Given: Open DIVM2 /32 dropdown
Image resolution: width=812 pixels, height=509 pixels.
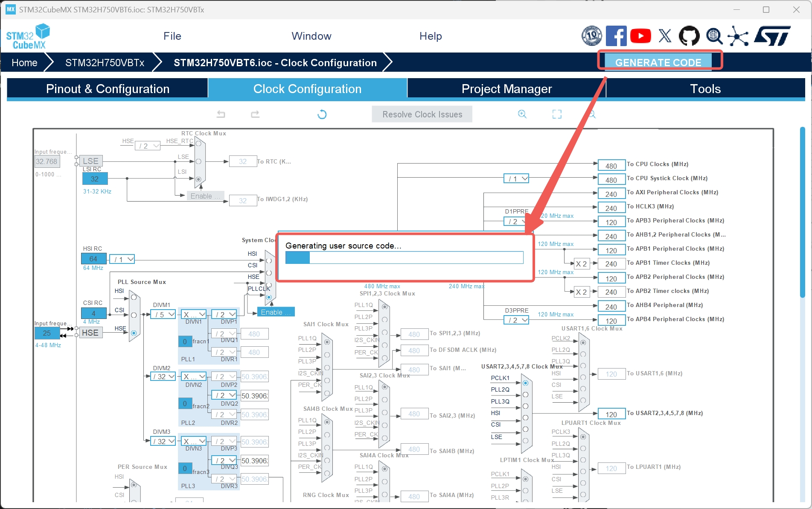Looking at the screenshot, I should coord(163,376).
